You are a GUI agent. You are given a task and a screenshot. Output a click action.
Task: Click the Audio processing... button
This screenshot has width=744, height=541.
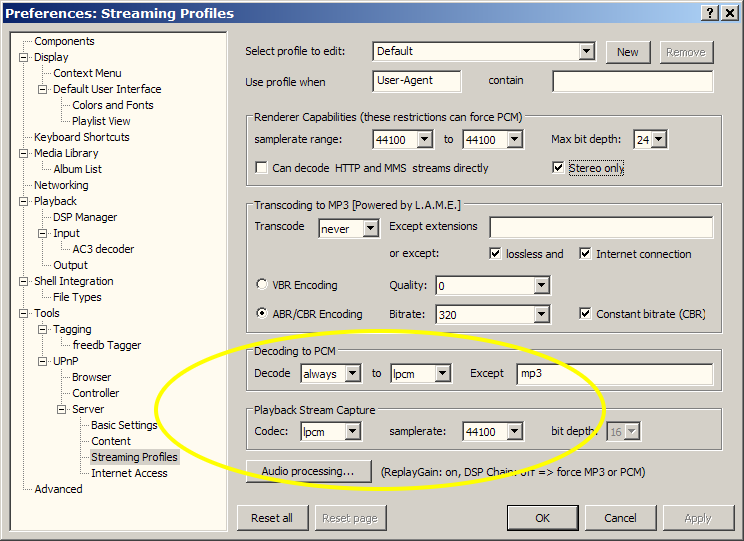click(x=308, y=471)
